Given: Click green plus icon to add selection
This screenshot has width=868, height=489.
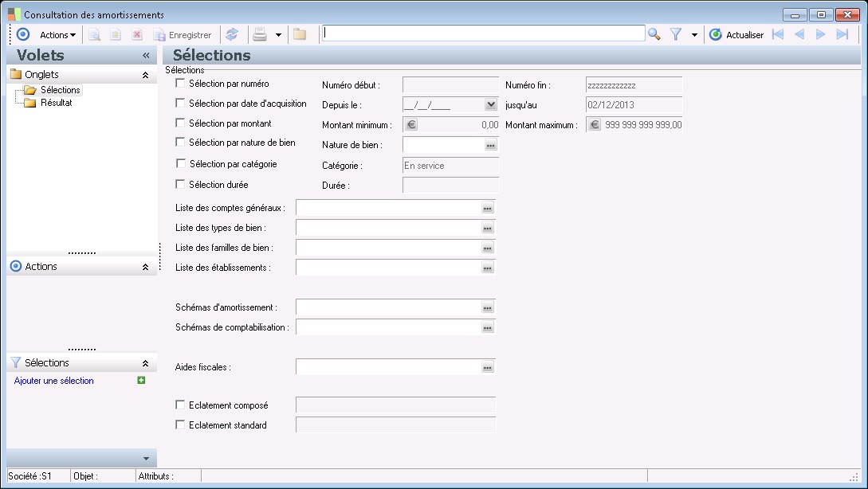Looking at the screenshot, I should [x=141, y=381].
